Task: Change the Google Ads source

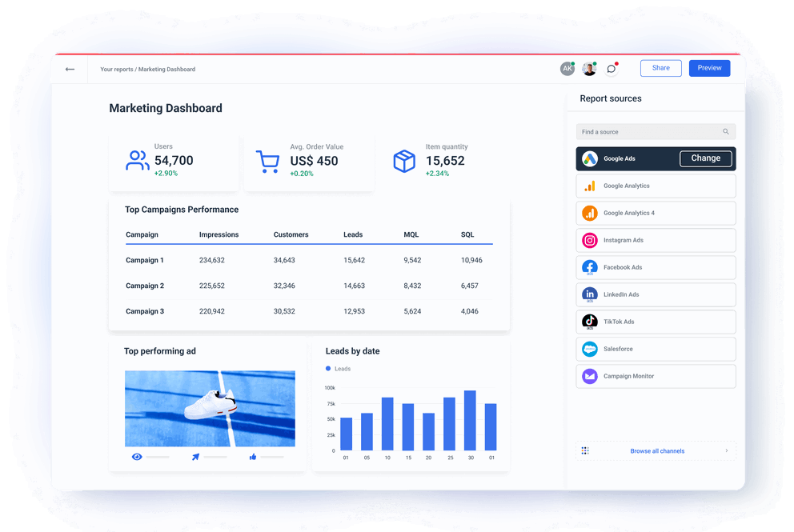Action: (705, 158)
